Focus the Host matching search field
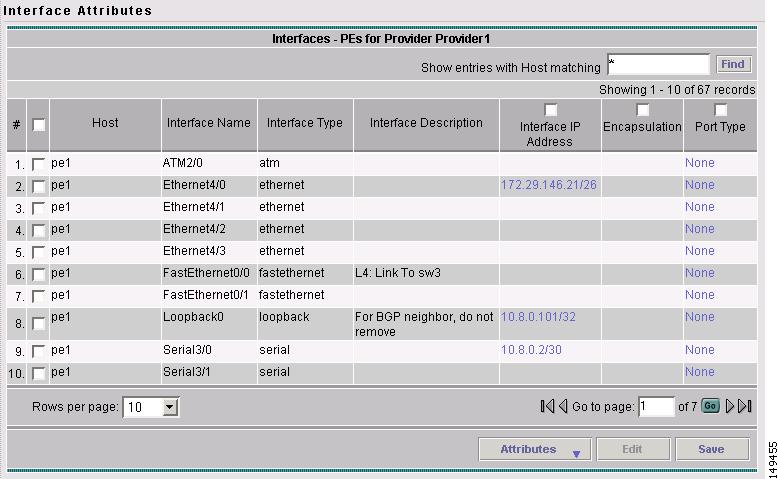778x479 pixels. 658,65
